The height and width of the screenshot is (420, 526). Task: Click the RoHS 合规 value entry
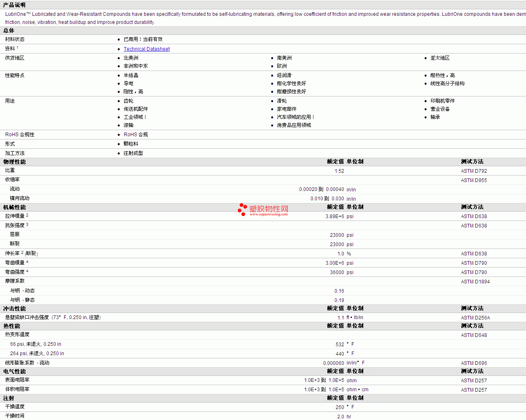pyautogui.click(x=136, y=135)
